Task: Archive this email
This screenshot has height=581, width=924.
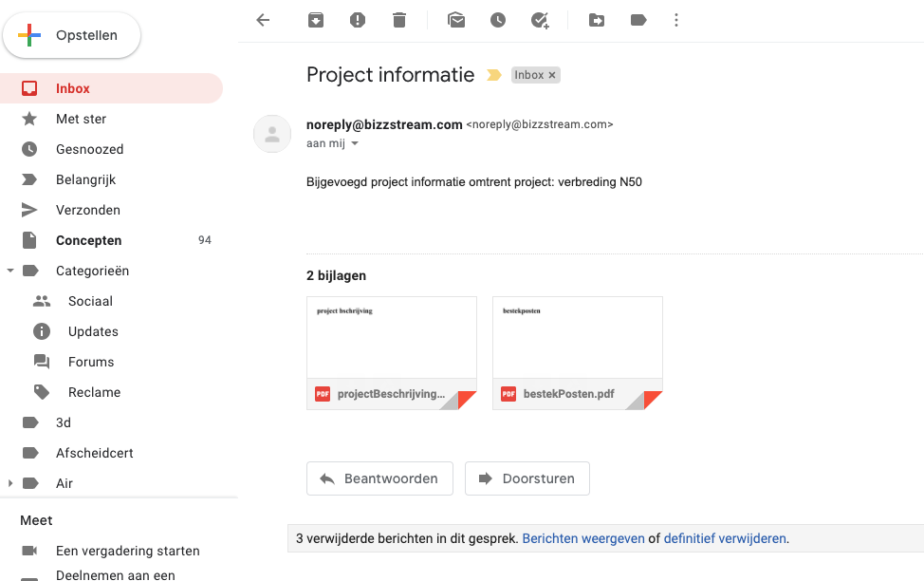Action: coord(316,19)
